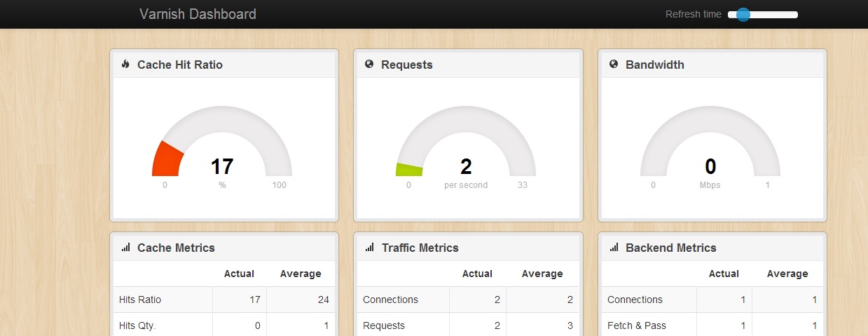Click the Requests row label in Traffic Metrics
The width and height of the screenshot is (868, 336).
pos(384,325)
